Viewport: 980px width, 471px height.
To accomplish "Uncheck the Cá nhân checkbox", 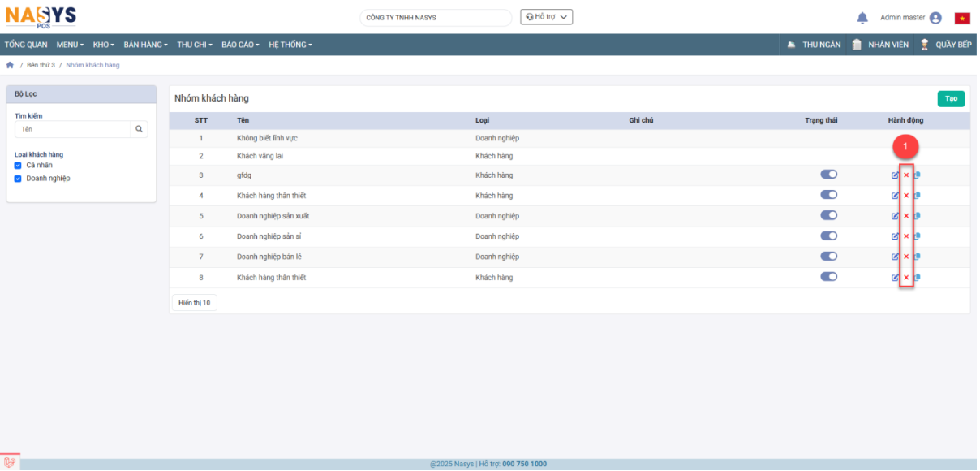I will point(19,165).
